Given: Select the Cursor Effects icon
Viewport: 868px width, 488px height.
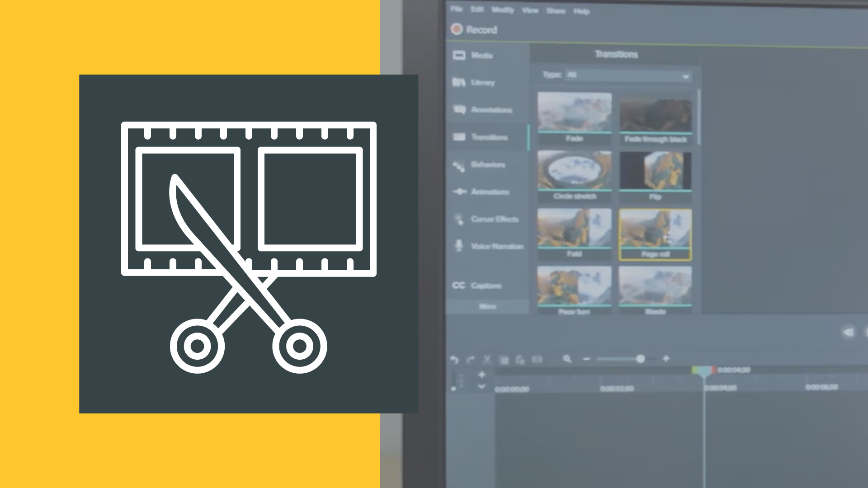Looking at the screenshot, I should tap(459, 219).
